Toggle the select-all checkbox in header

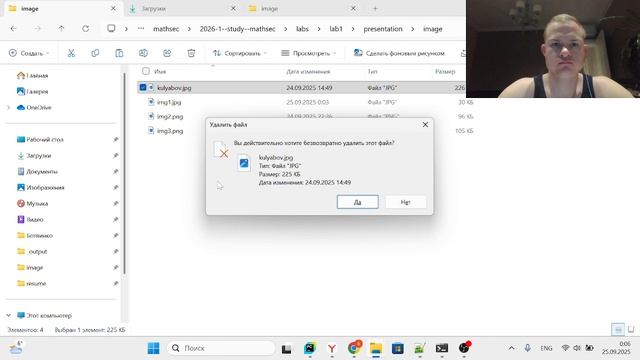click(146, 71)
